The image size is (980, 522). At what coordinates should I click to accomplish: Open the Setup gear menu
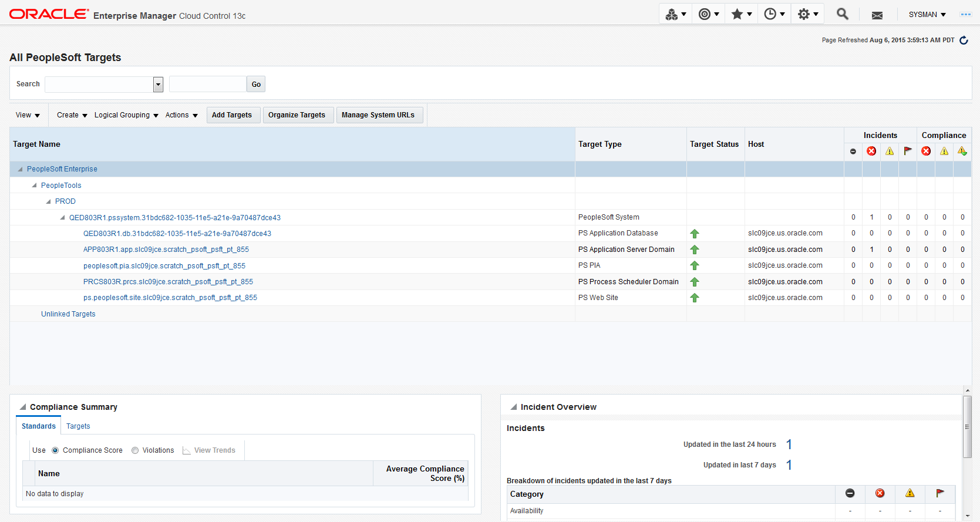[x=807, y=15]
